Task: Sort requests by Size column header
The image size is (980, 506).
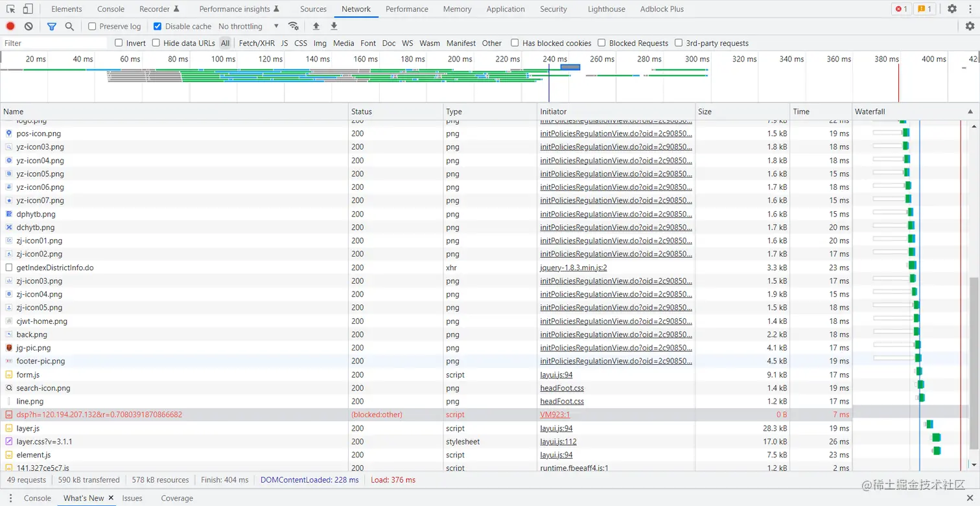Action: pyautogui.click(x=743, y=111)
